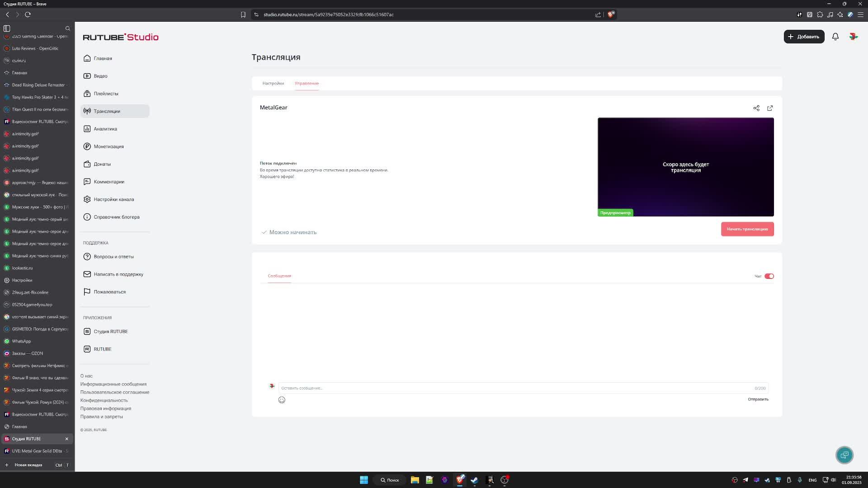This screenshot has width=868, height=488.
Task: Bookmark this page with the bookmark icon
Action: [243, 14]
